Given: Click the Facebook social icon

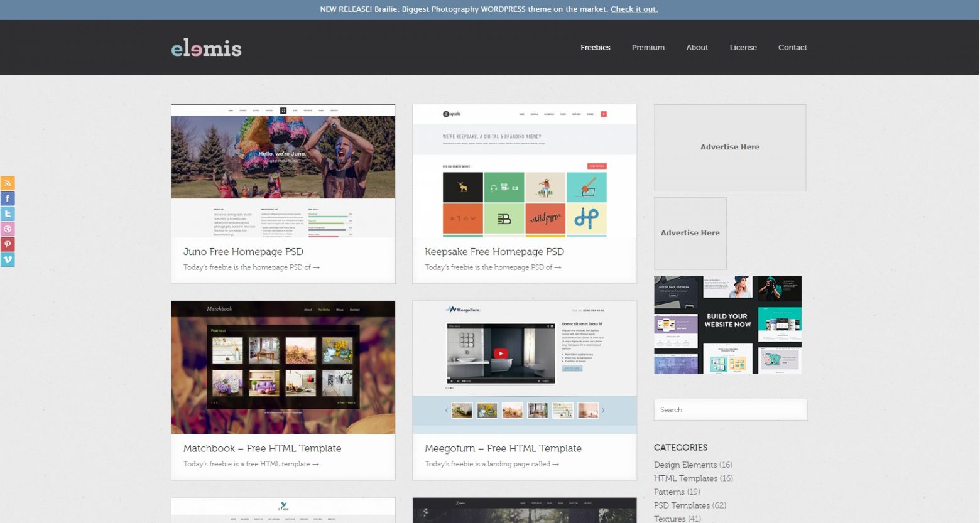Looking at the screenshot, I should click(x=8, y=198).
